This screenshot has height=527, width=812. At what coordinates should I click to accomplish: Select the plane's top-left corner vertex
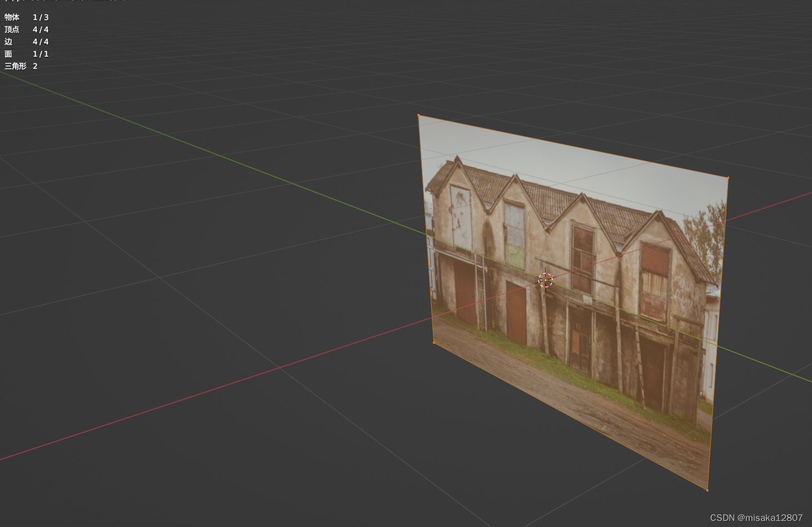tap(419, 115)
